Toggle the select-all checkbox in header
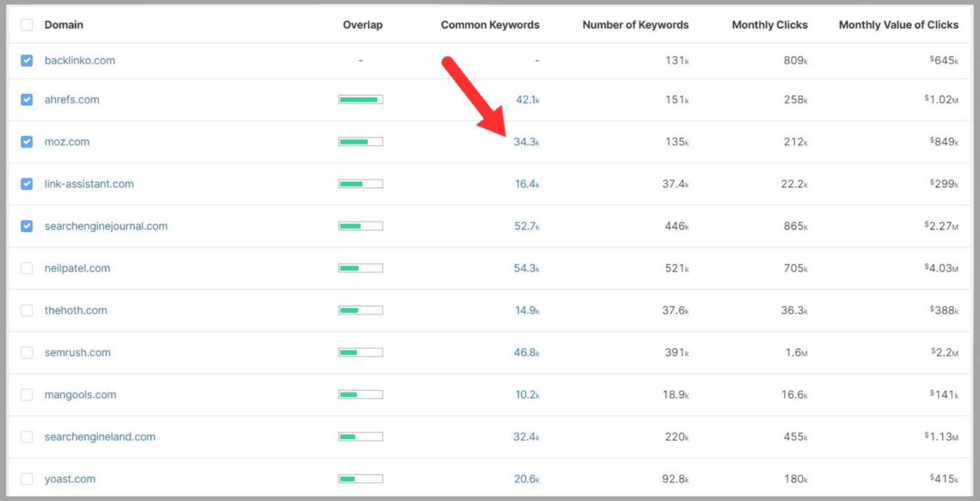The width and height of the screenshot is (980, 501). [x=27, y=25]
